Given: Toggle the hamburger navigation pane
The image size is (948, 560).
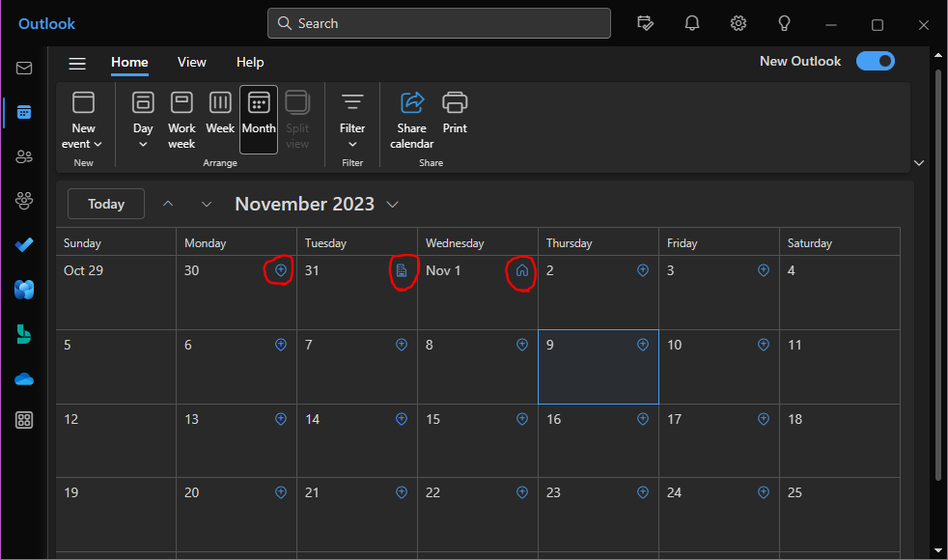Looking at the screenshot, I should coord(77,63).
